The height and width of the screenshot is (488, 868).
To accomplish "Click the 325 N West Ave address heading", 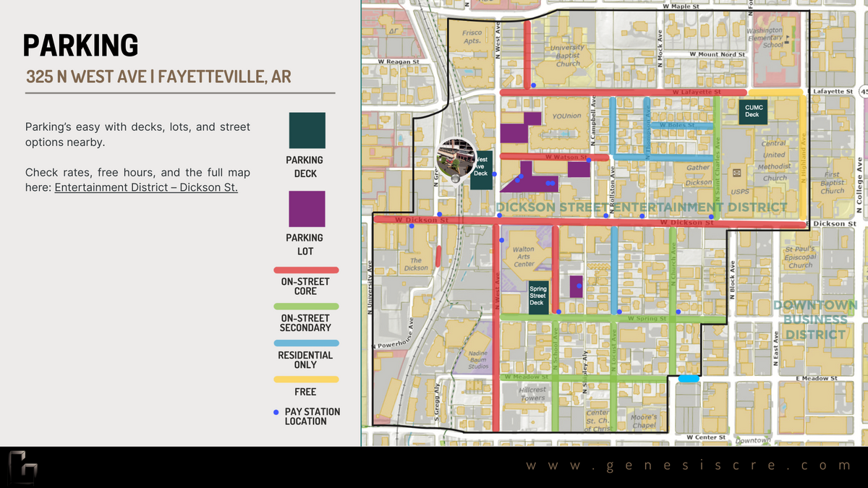I will pyautogui.click(x=158, y=77).
